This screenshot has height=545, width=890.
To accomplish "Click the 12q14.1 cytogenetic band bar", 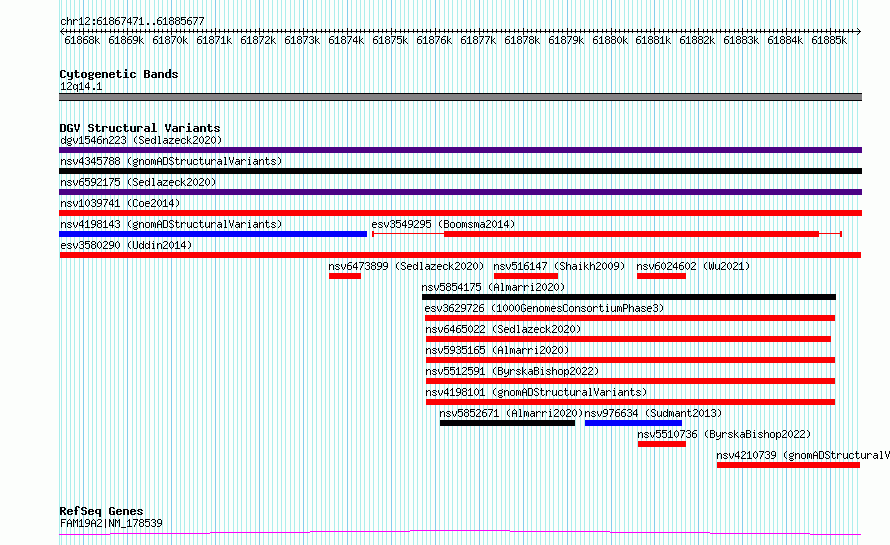I will click(460, 97).
